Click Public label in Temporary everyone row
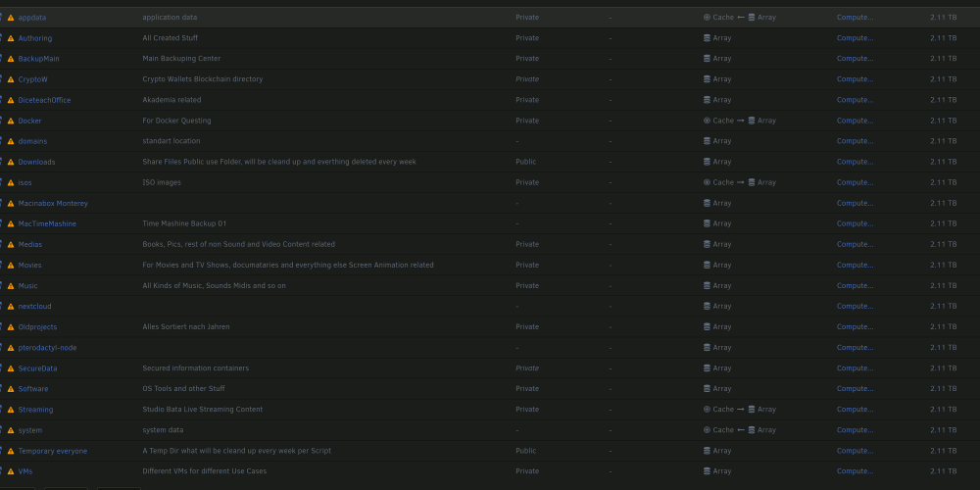Image resolution: width=980 pixels, height=490 pixels. 526,451
